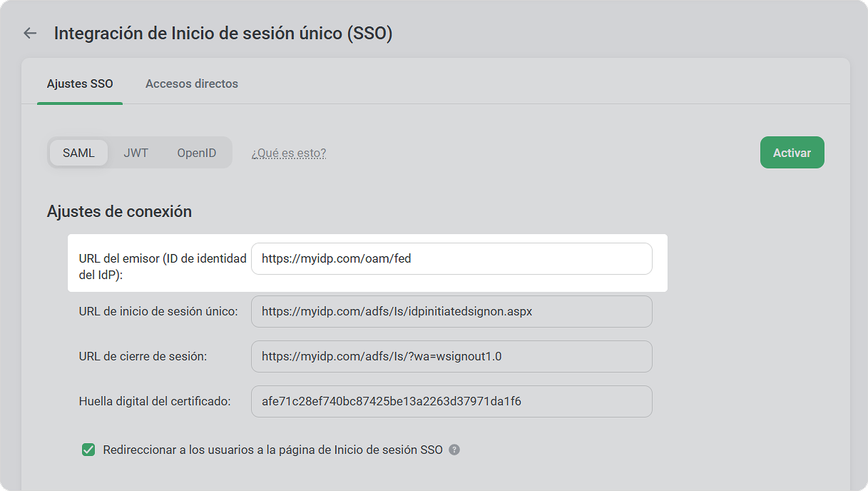
Task: Open the ¿Qué es esto? link
Action: (x=288, y=153)
